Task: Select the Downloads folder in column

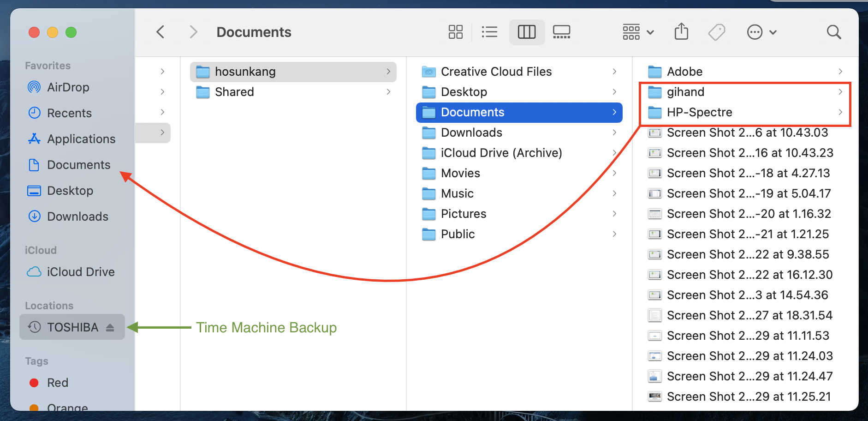Action: point(471,132)
